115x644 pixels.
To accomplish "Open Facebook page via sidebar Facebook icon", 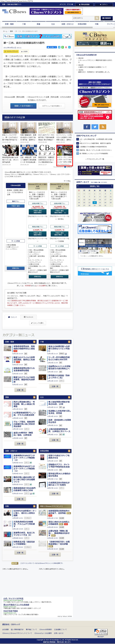I will point(87,127).
